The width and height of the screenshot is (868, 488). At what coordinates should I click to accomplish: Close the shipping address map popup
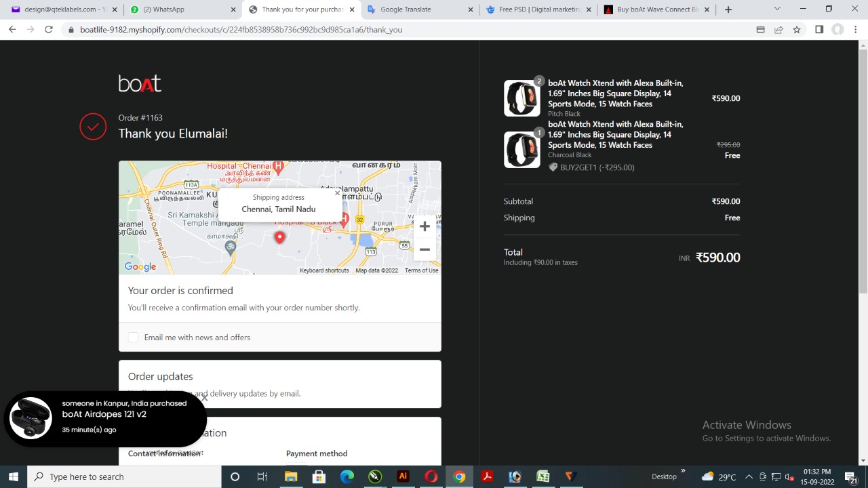337,193
